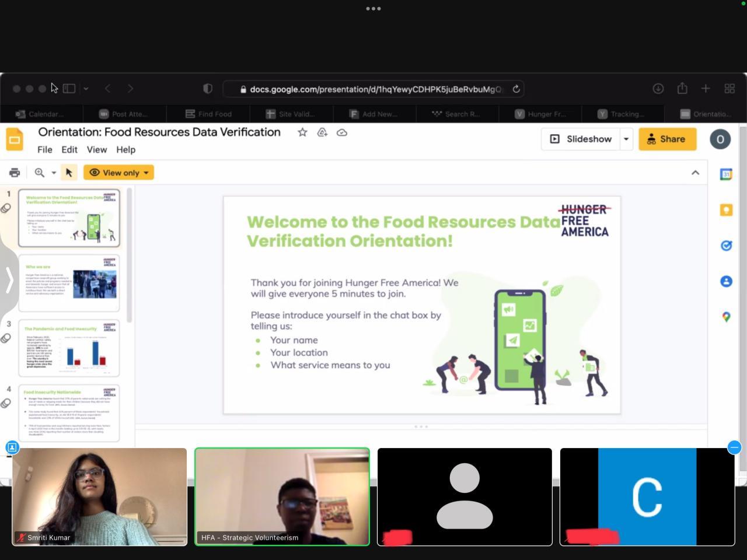Click the blue participant icon above videos

12,447
